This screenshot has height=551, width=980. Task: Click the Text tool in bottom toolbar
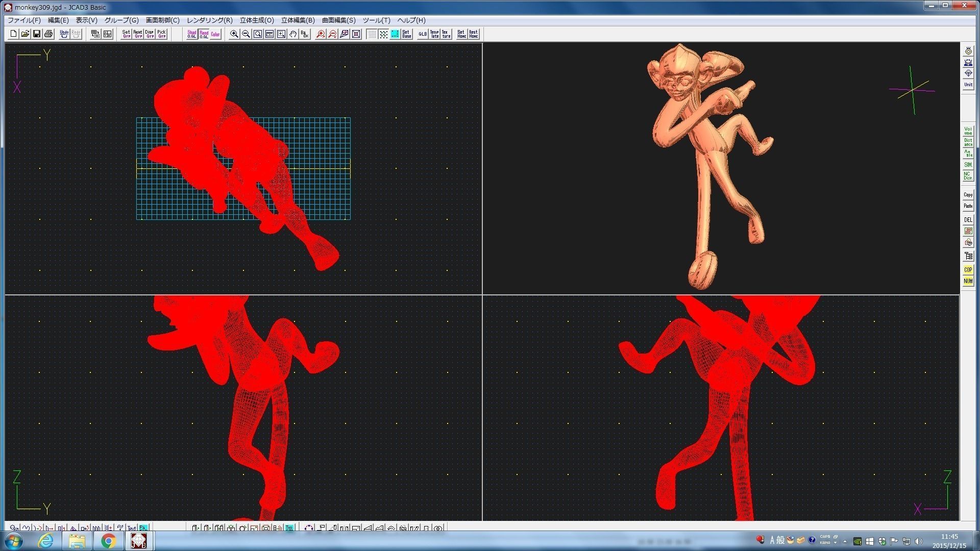point(132,528)
